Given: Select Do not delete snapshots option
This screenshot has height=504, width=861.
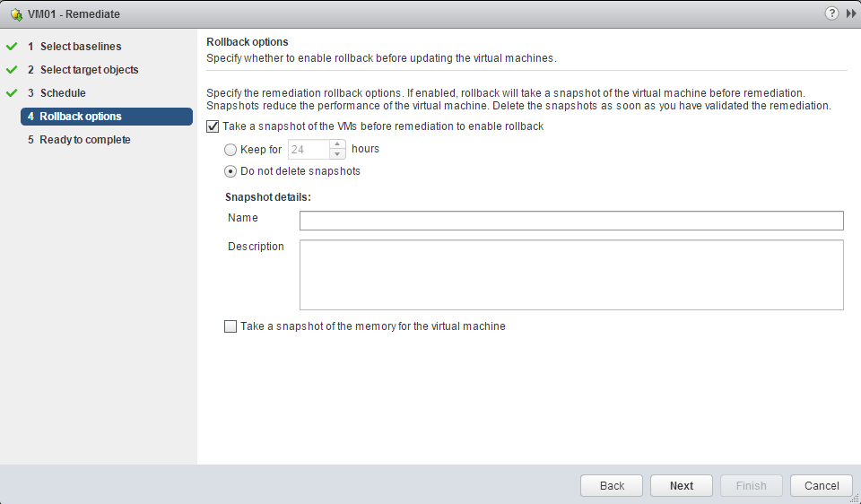Looking at the screenshot, I should click(x=230, y=171).
